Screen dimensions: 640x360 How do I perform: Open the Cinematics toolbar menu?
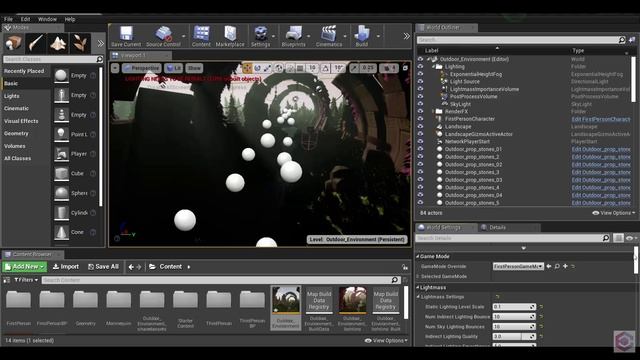[x=329, y=36]
